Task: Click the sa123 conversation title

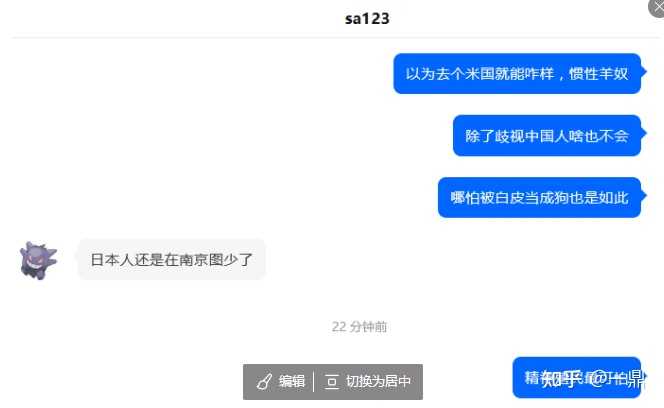Action: [367, 19]
